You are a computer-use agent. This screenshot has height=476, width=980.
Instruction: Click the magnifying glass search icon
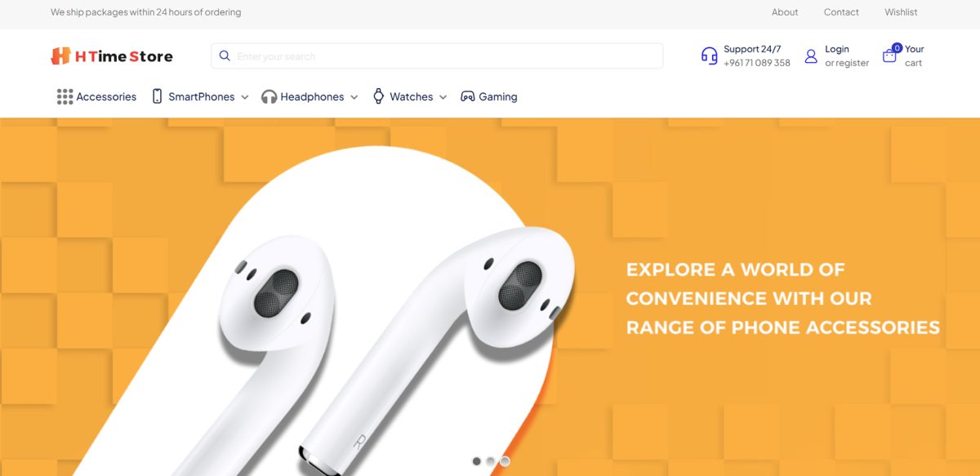click(225, 56)
